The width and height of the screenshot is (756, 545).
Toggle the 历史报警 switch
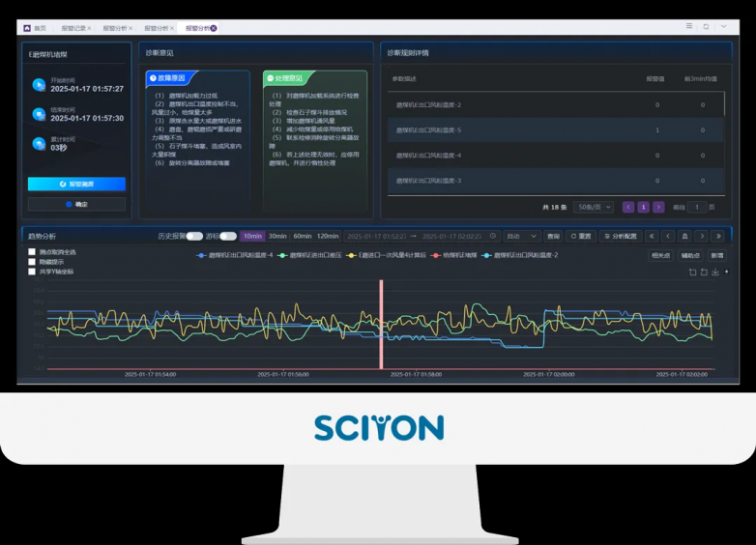point(194,236)
